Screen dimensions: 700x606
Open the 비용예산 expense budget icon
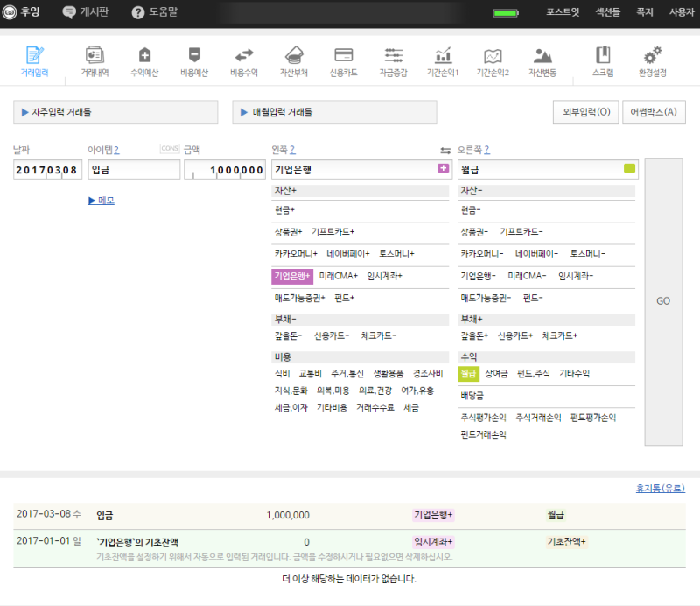(x=194, y=60)
